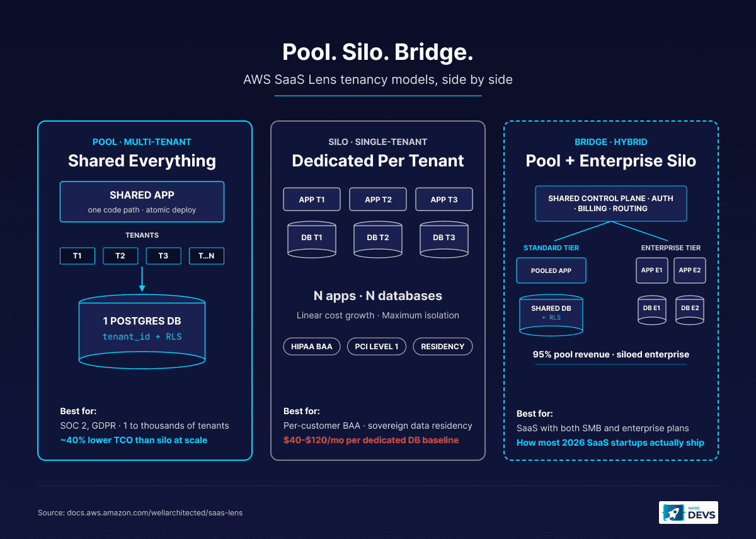The image size is (756, 539).
Task: Click the DB T2 cylinder icon
Action: [378, 238]
